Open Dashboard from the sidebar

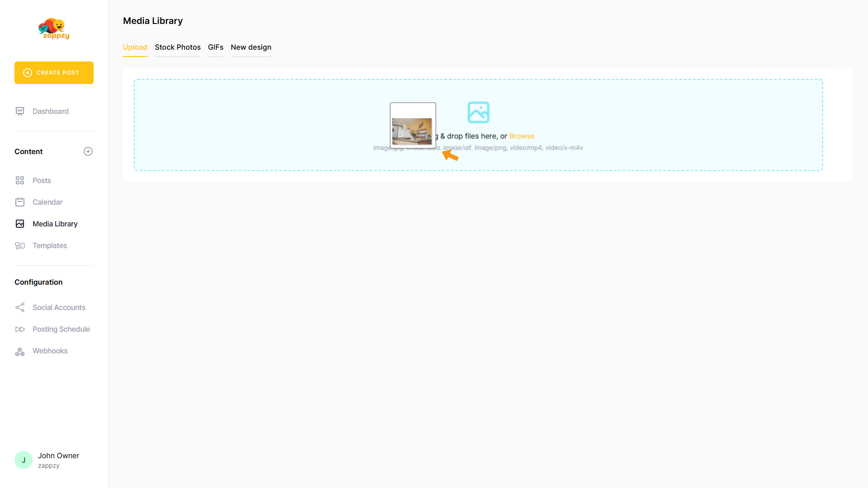(50, 111)
